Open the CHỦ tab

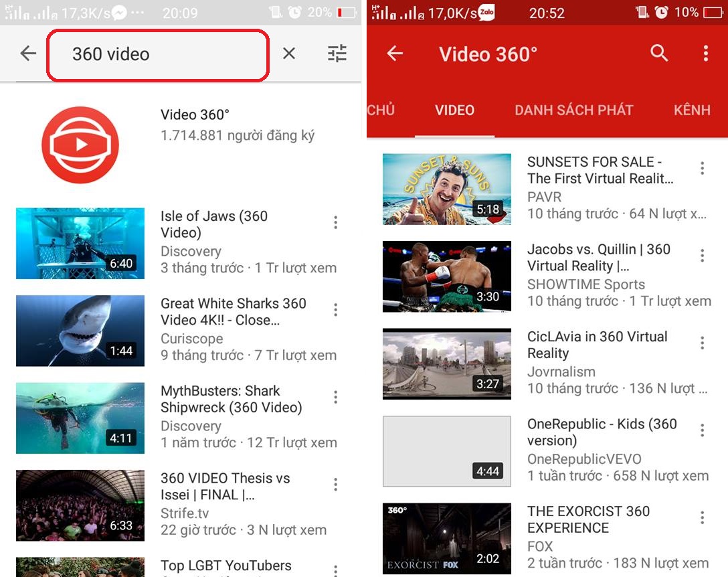point(382,110)
